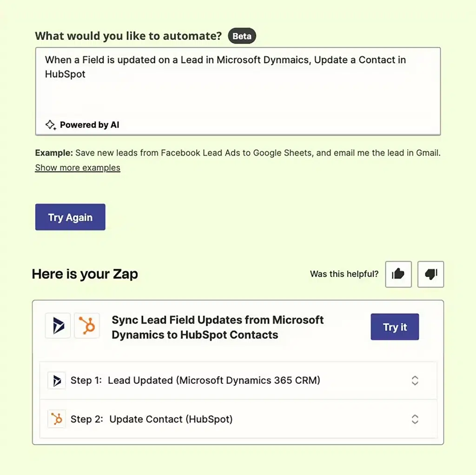
Task: Click the Beta badge
Action: click(242, 36)
